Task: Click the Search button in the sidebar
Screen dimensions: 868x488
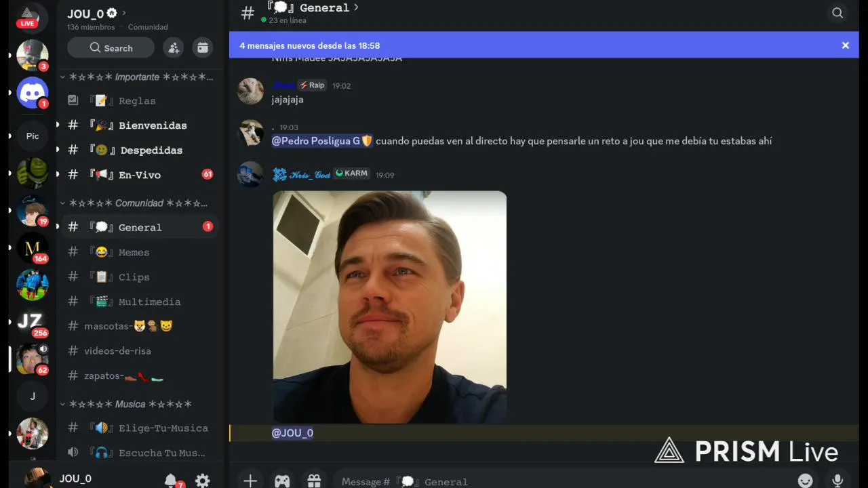Action: tap(111, 47)
